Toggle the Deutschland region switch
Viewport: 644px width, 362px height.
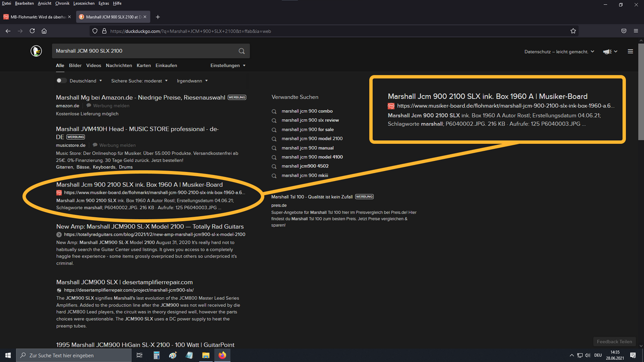pyautogui.click(x=61, y=80)
